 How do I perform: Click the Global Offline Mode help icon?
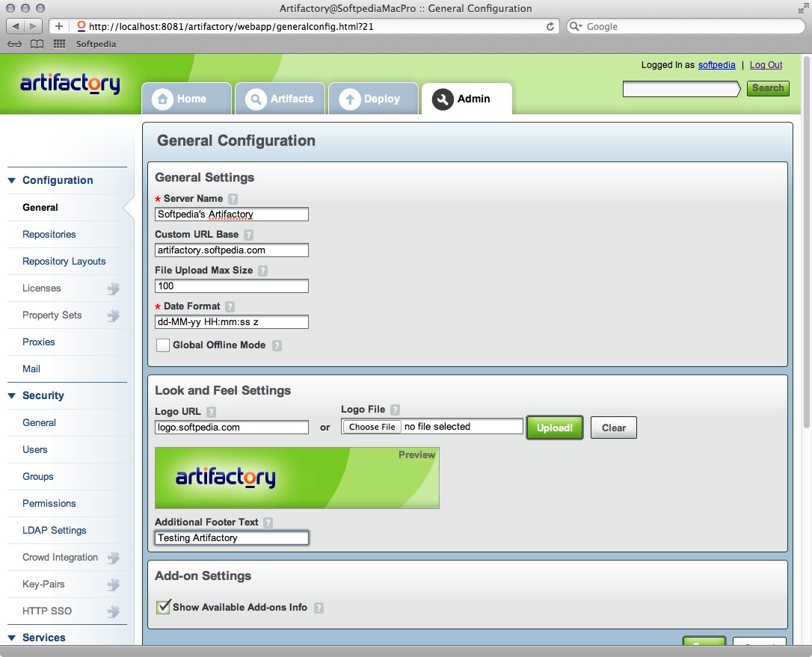[x=277, y=345]
